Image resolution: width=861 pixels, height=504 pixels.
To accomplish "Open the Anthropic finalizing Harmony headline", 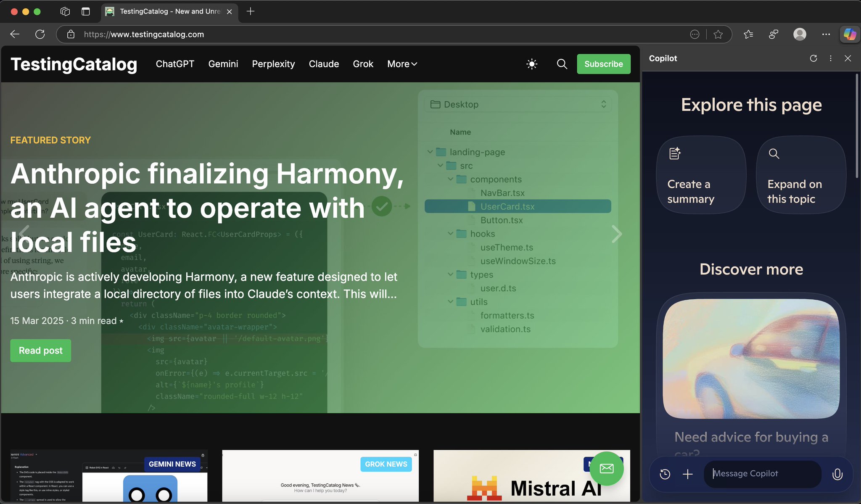I will click(207, 208).
